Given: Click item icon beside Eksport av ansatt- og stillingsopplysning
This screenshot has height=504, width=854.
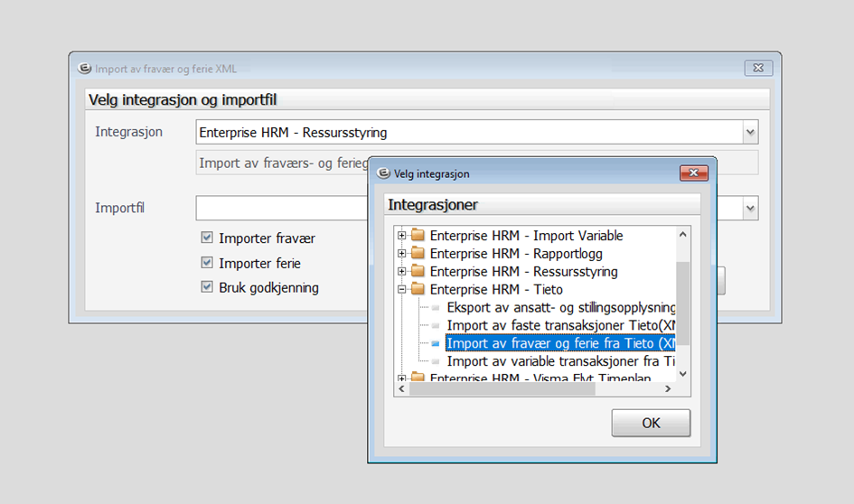Looking at the screenshot, I should tap(436, 307).
